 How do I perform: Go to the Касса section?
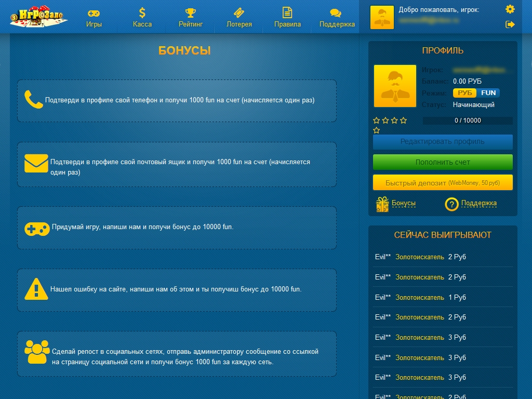142,18
